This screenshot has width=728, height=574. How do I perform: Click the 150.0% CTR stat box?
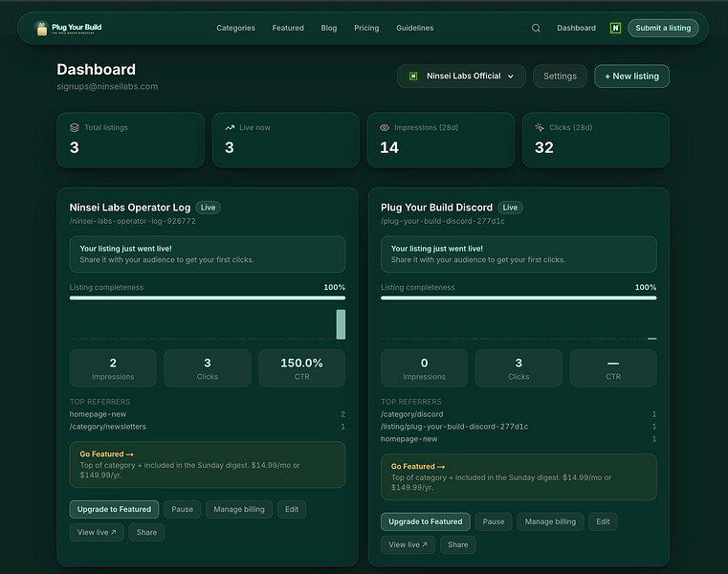(301, 368)
